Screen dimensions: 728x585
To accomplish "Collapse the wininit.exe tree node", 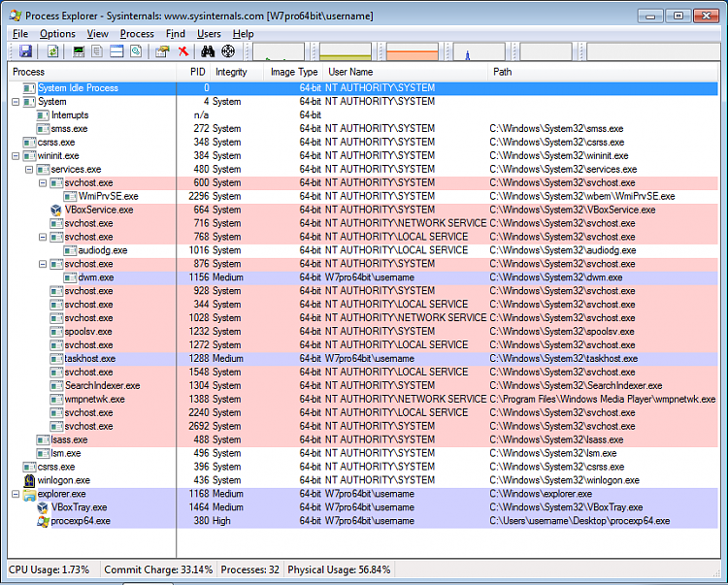I will (x=16, y=156).
